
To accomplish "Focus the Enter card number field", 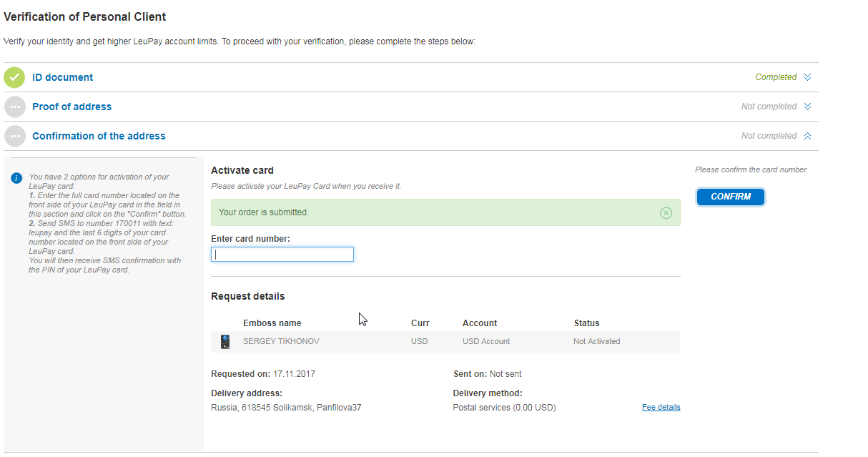I will 282,255.
